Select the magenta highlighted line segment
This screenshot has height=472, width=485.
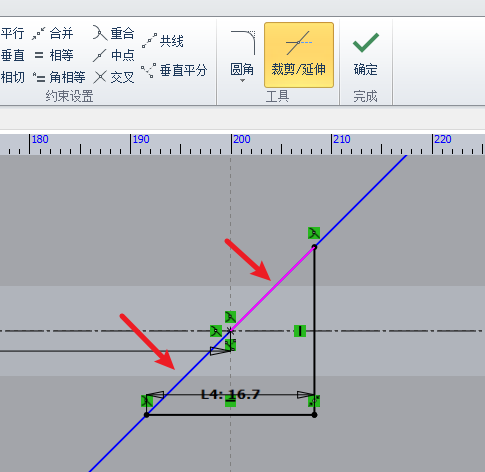tap(272, 289)
